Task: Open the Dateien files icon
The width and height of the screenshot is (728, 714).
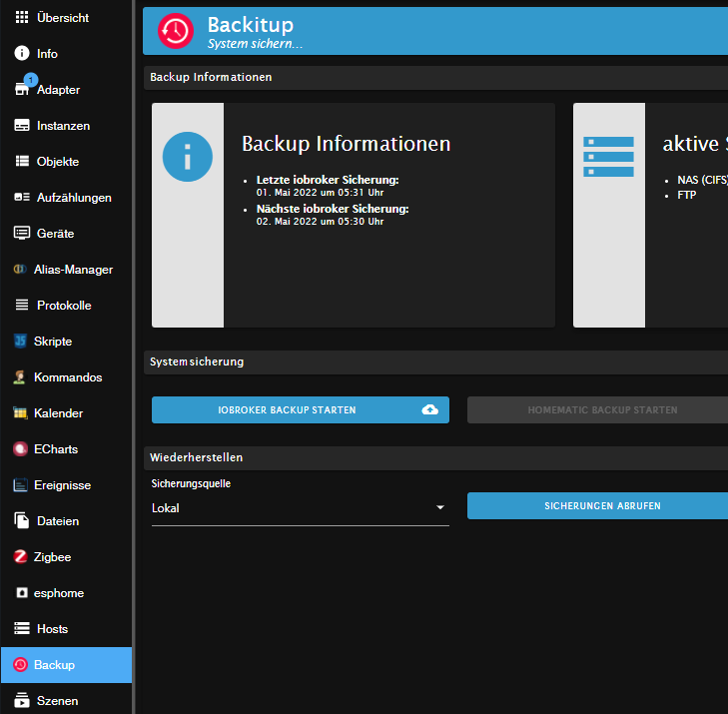Action: click(x=22, y=521)
